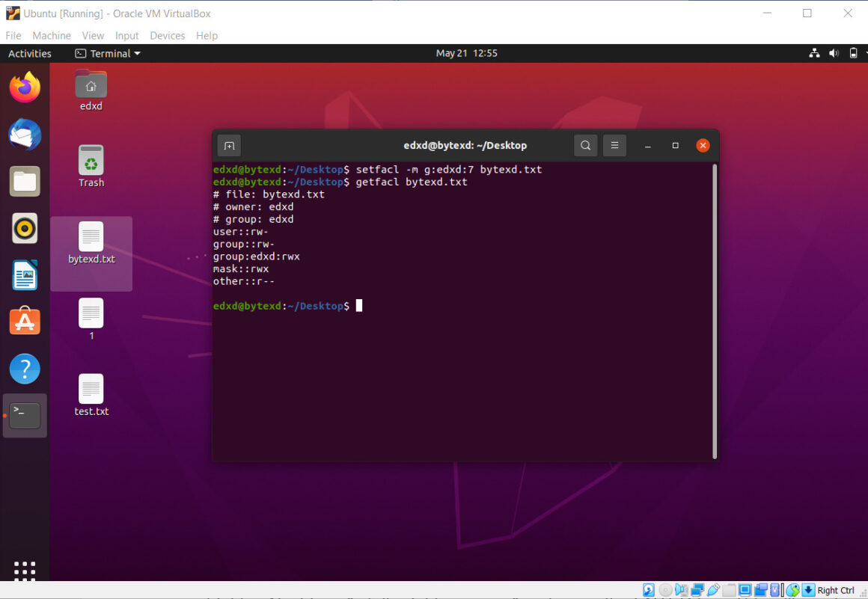Show Applications grid
This screenshot has width=868, height=599.
coord(25,571)
